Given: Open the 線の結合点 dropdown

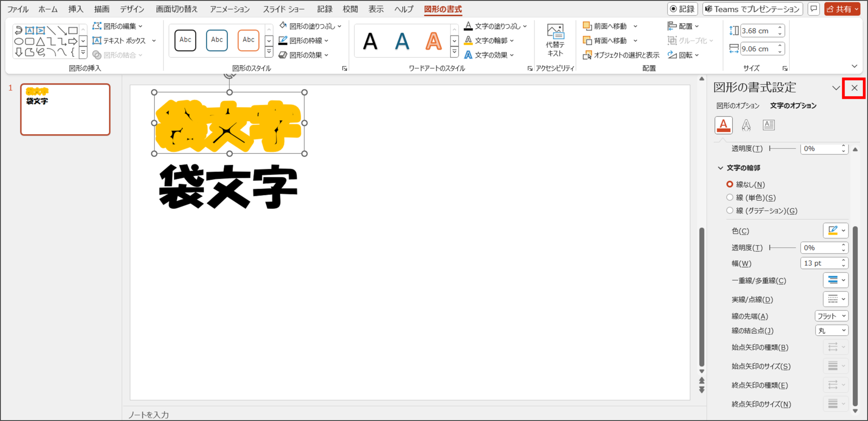Looking at the screenshot, I should coord(832,330).
